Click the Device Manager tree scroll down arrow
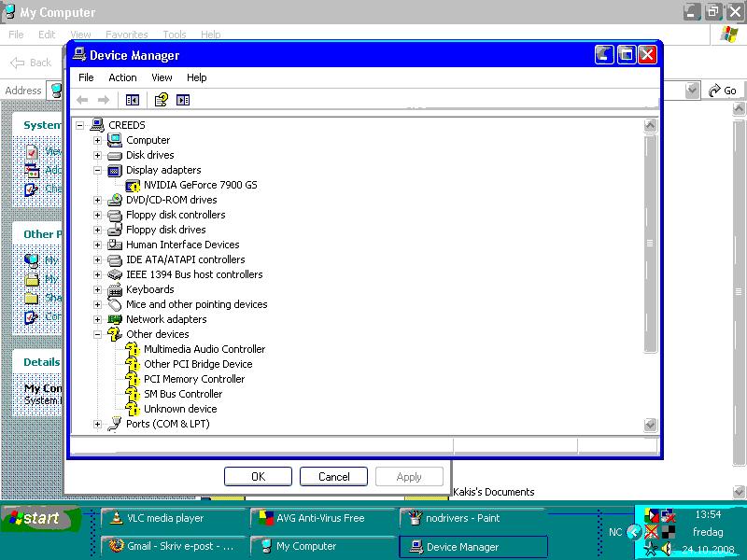747x560 pixels. coord(650,425)
